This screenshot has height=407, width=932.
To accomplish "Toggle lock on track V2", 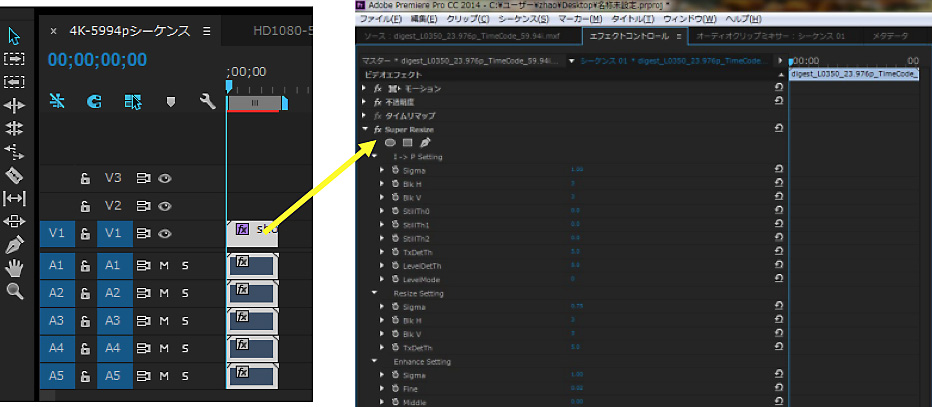I will point(86,206).
